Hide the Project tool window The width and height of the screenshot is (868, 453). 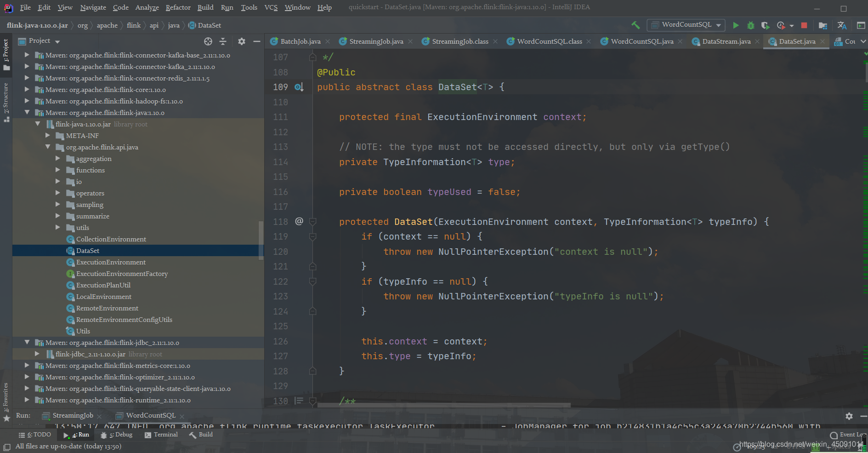click(x=256, y=41)
